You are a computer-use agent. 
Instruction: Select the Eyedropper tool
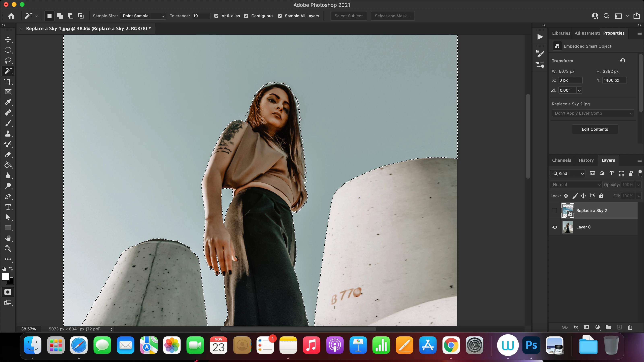[8, 102]
